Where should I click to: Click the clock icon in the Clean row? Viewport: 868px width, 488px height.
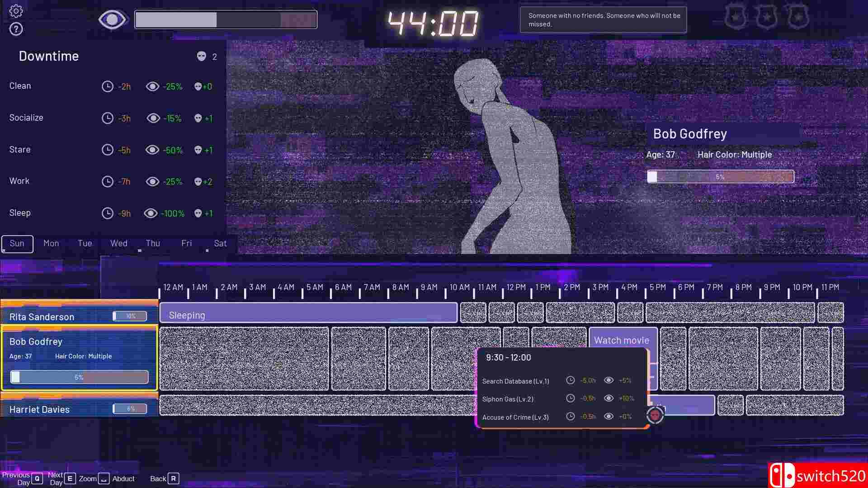pyautogui.click(x=107, y=86)
